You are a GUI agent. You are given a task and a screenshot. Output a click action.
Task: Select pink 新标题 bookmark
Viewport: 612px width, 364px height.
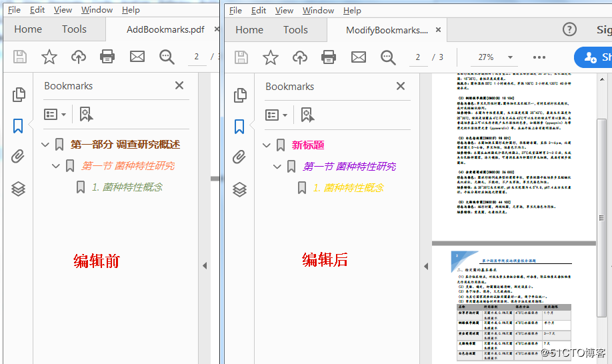point(308,145)
